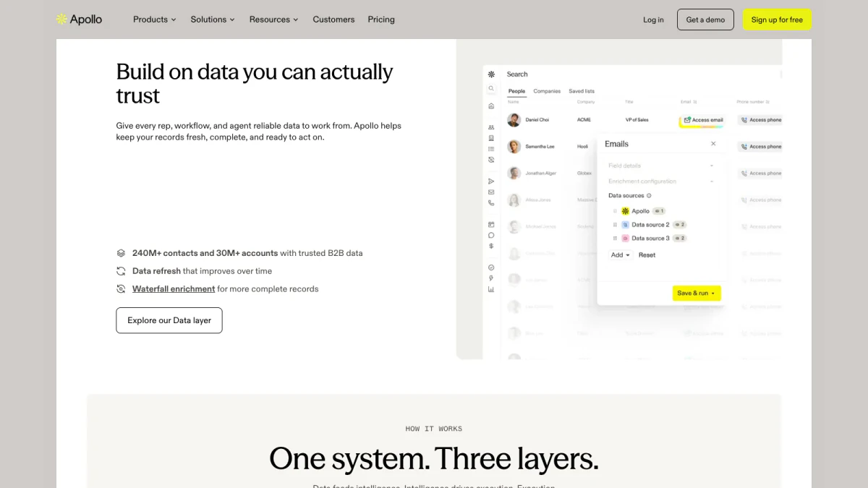Click Apollo asterisk logo in the app sidebar
868x488 pixels.
point(491,74)
